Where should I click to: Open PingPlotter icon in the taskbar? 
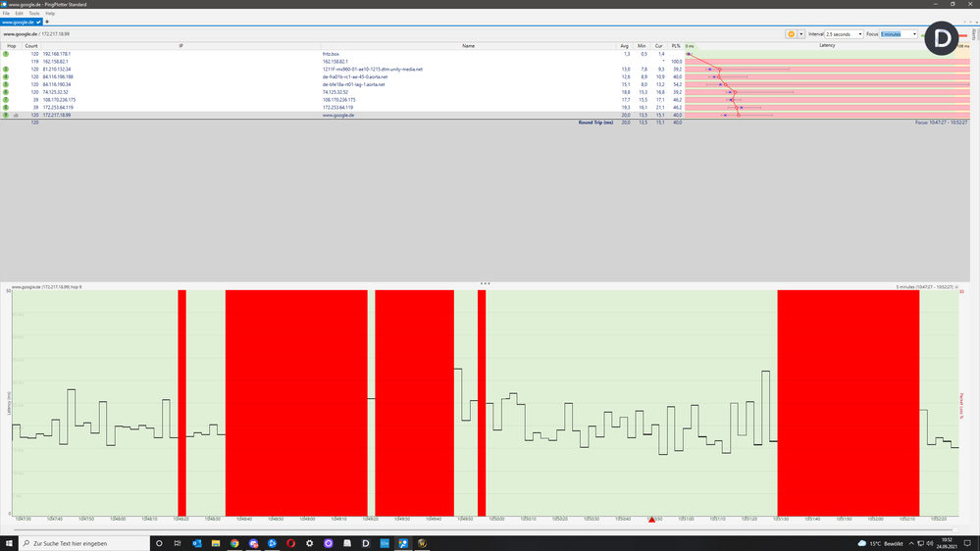403,543
